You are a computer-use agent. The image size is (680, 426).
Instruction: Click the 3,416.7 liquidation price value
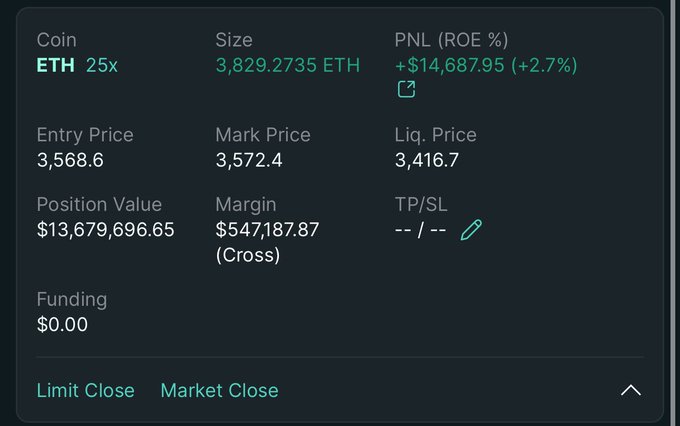coord(428,160)
